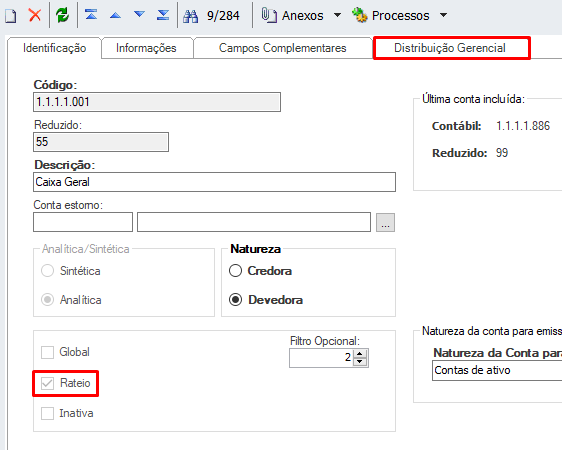Click the last Reduzido value 99
This screenshot has height=450, width=562.
(x=502, y=153)
